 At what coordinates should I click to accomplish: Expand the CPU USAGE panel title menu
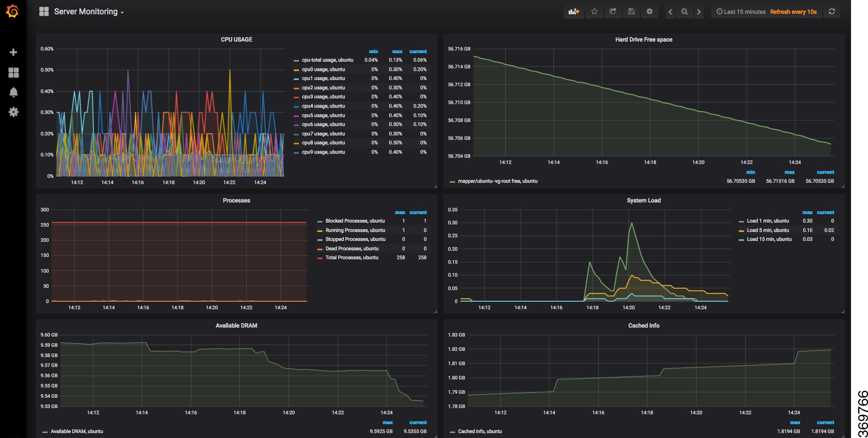pos(236,39)
